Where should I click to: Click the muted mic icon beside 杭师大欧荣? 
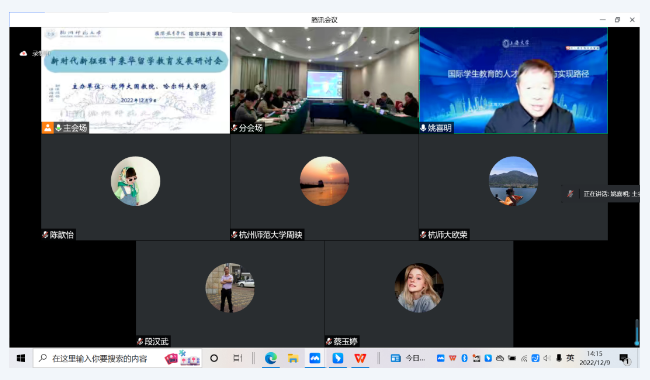point(423,235)
